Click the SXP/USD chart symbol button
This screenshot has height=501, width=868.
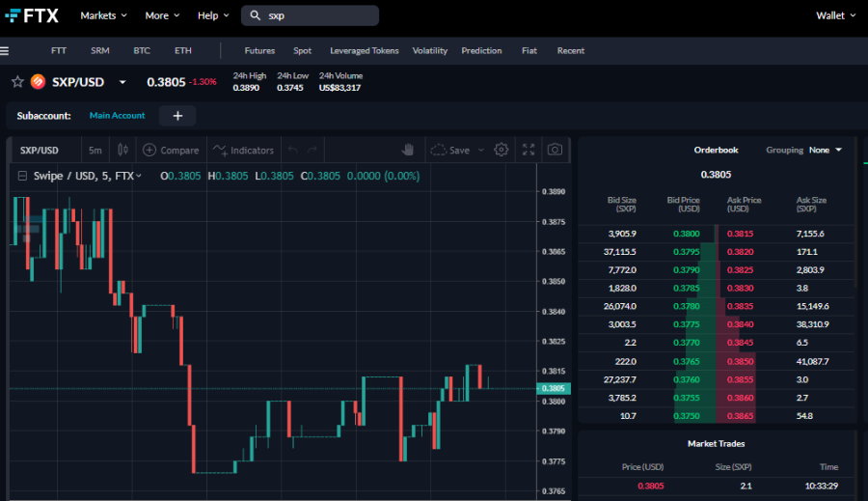pyautogui.click(x=40, y=151)
